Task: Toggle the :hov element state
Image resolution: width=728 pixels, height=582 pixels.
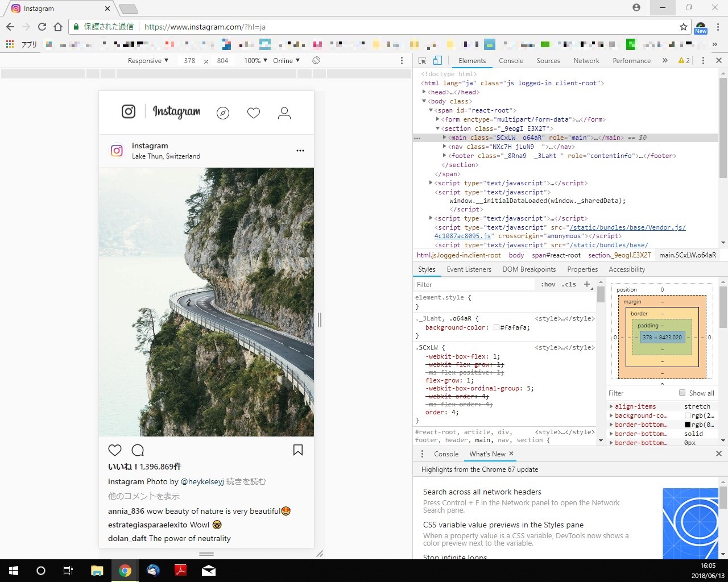Action: coord(548,284)
